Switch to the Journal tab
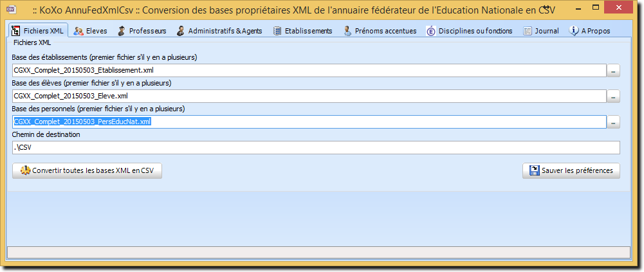 click(x=541, y=31)
